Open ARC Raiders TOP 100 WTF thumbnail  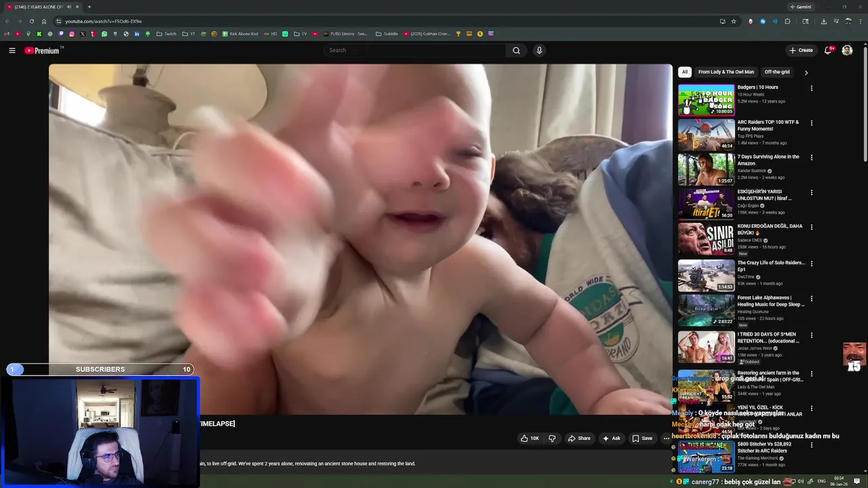706,135
